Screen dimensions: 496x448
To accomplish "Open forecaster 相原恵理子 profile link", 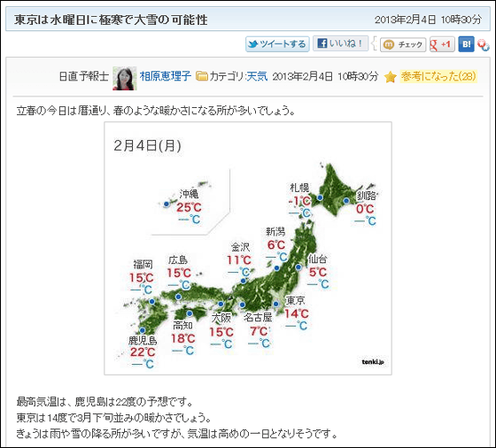I will coord(166,76).
